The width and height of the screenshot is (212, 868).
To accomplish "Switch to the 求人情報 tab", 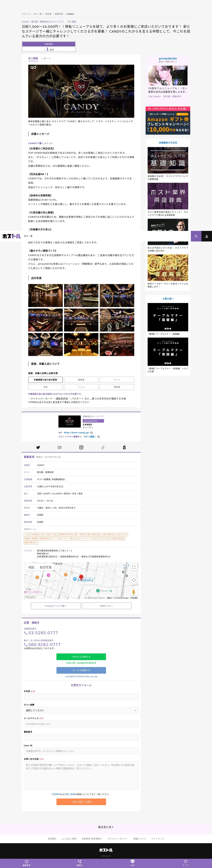I will click(x=33, y=58).
